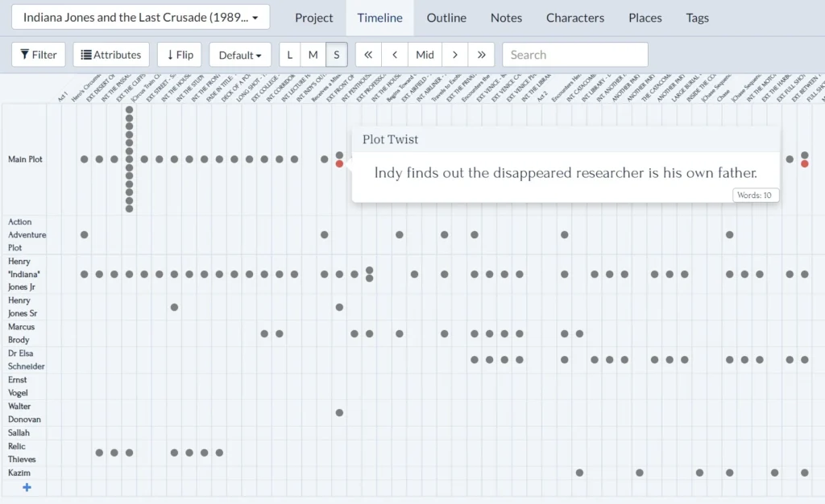Image resolution: width=825 pixels, height=504 pixels.
Task: Click first Main Plot scene dot
Action: [84, 159]
